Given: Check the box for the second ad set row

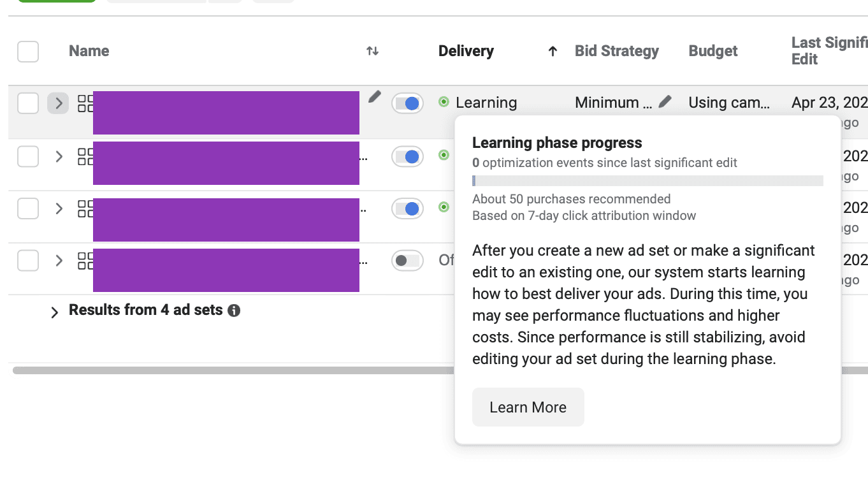Looking at the screenshot, I should point(28,156).
